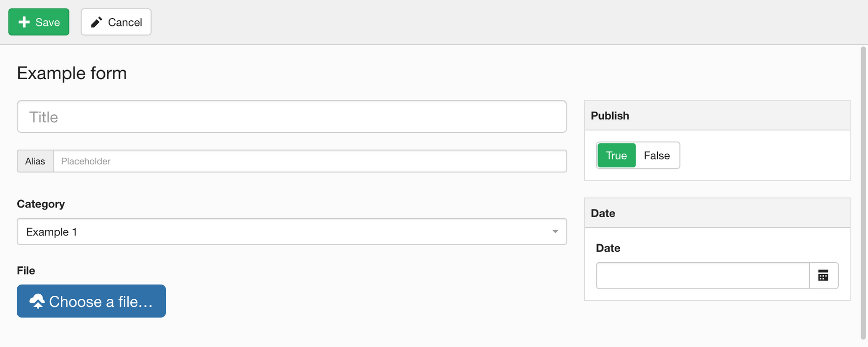868x347 pixels.
Task: Click into the Date text field
Action: pos(703,275)
